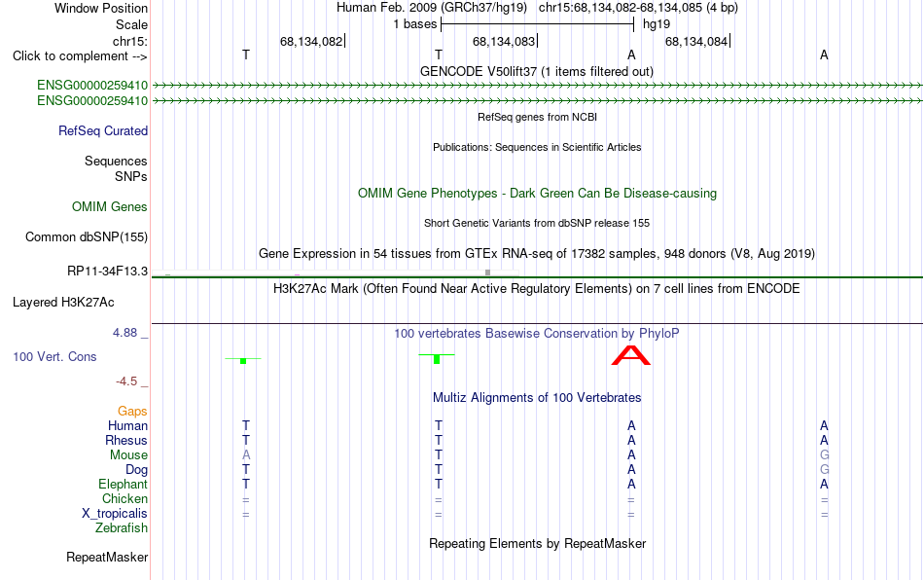The height and width of the screenshot is (580, 924).
Task: Click the 'chr15:' base position label
Action: pos(130,41)
